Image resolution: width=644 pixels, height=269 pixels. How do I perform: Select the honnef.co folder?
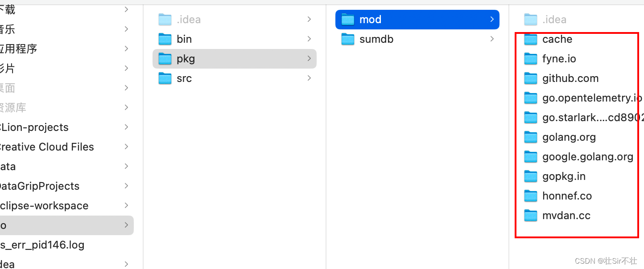(567, 196)
